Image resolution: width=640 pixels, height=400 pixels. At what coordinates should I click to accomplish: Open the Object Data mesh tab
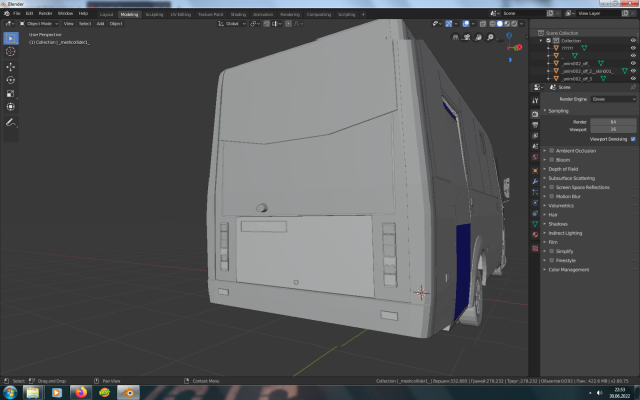535,224
